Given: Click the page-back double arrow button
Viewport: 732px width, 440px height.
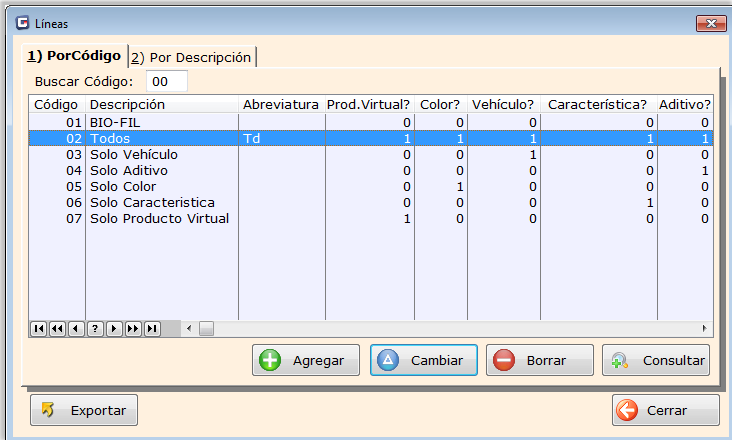Looking at the screenshot, I should [57, 328].
